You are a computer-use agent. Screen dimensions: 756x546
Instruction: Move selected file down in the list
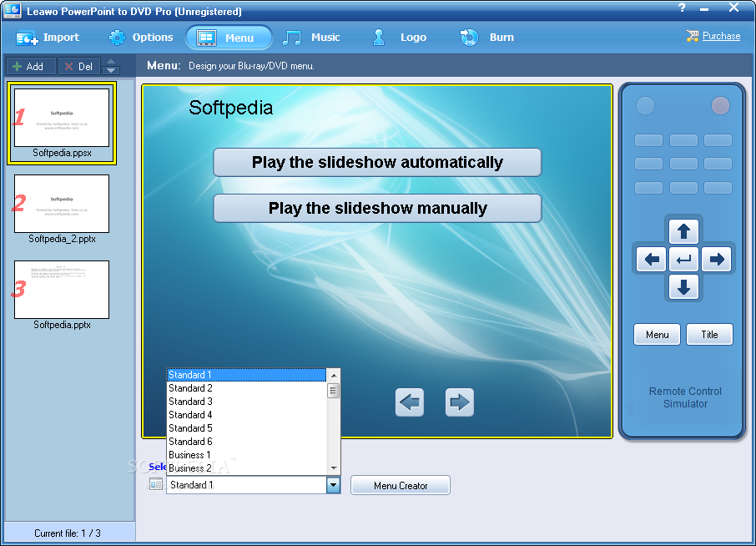[x=111, y=70]
